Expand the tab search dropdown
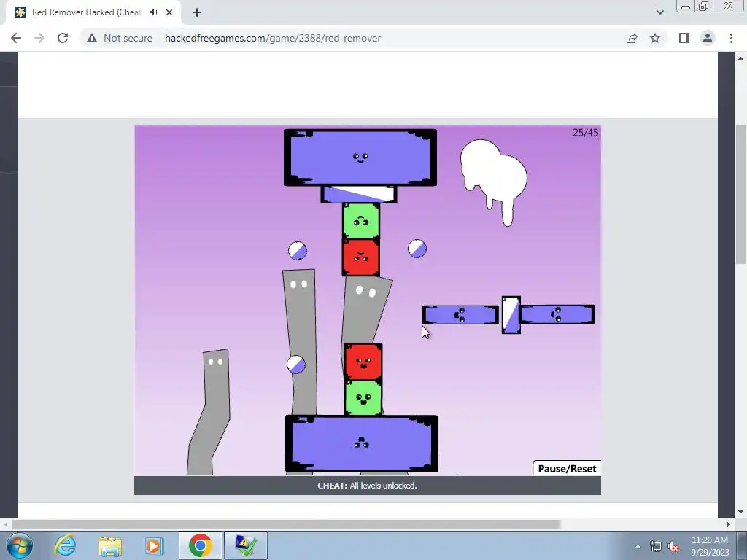This screenshot has width=747, height=560. 659,12
